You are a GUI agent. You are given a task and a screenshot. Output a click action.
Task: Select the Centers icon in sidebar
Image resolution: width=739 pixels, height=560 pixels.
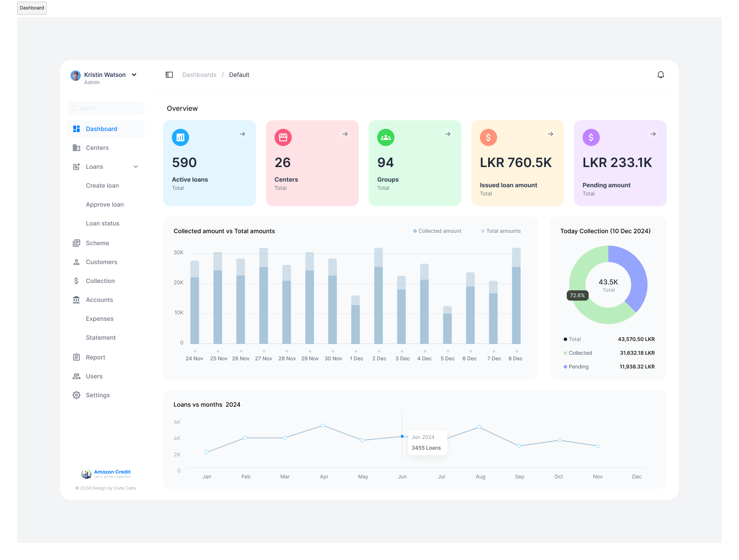coord(76,147)
